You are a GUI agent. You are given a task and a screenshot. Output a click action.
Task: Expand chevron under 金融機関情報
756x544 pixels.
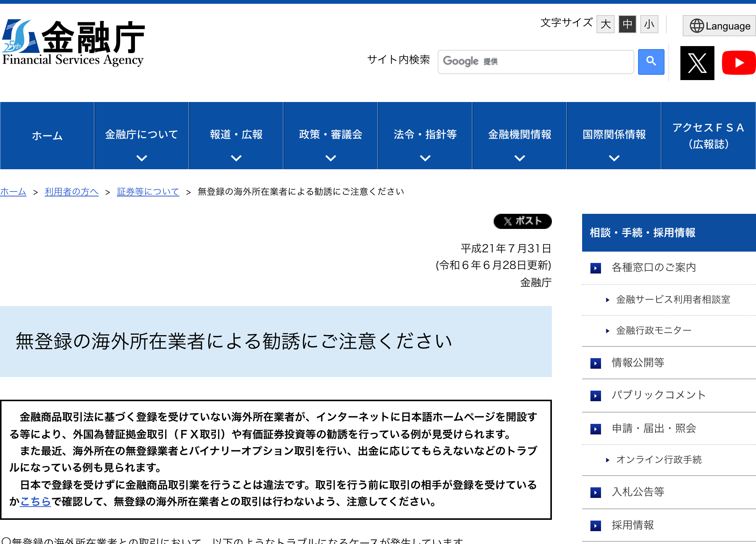[520, 158]
